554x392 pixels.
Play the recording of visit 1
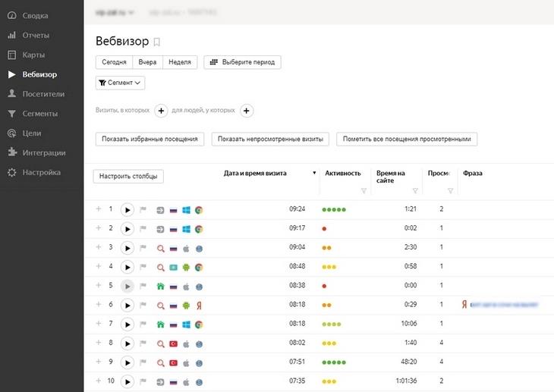coord(127,209)
